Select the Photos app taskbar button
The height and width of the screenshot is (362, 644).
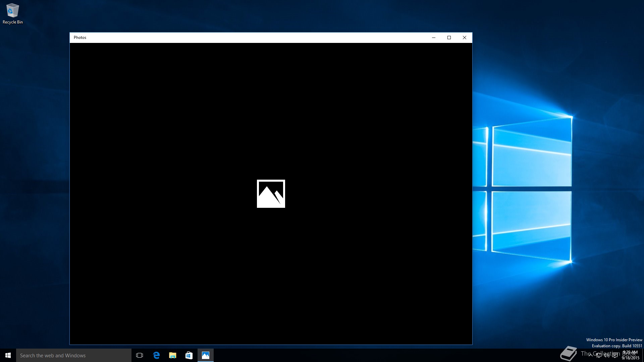206,355
